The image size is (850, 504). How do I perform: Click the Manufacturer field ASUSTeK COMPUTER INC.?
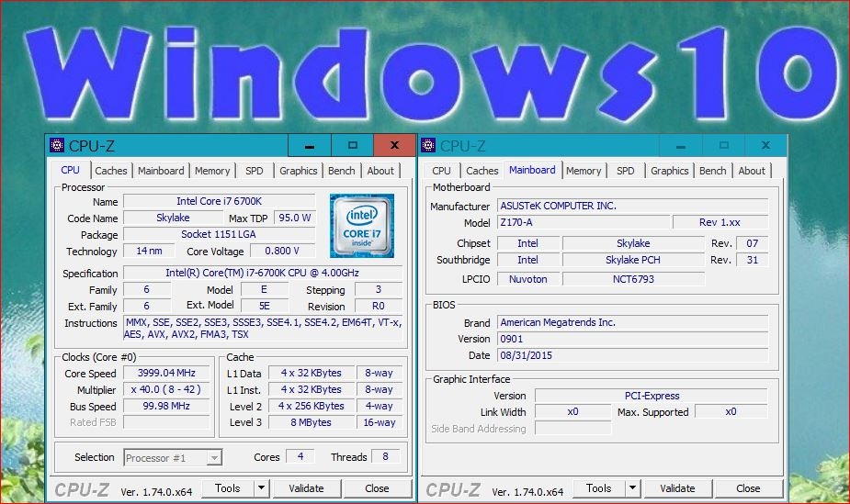632,206
